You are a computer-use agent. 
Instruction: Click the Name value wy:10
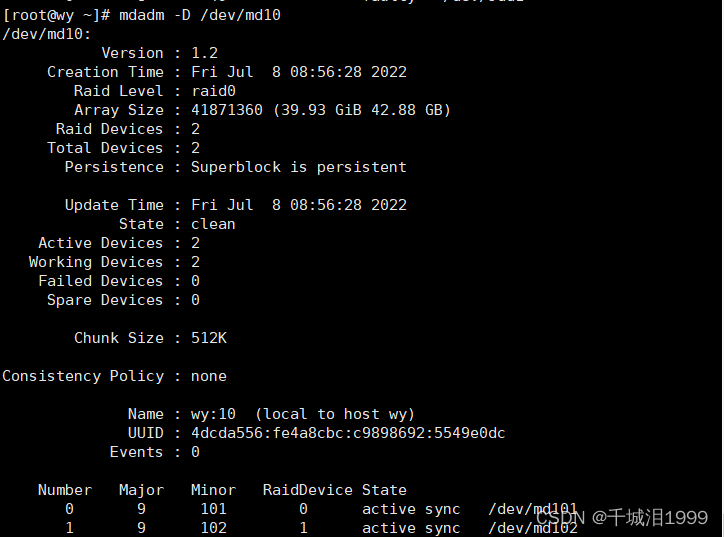(213, 414)
